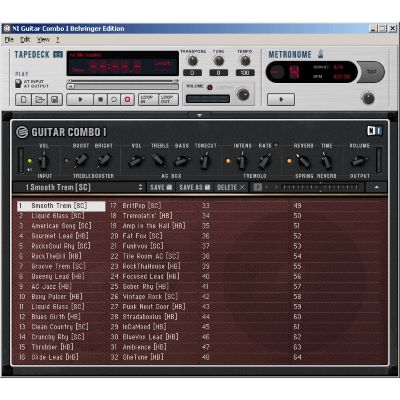Start Tapedeck playback with the play button
The width and height of the screenshot is (400, 400).
tap(80, 99)
